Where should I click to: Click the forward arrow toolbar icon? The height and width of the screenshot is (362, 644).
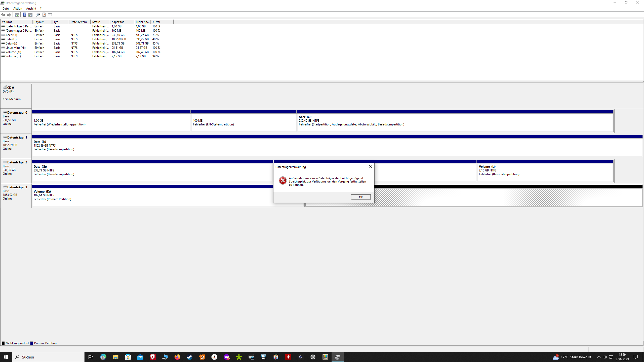(x=9, y=15)
